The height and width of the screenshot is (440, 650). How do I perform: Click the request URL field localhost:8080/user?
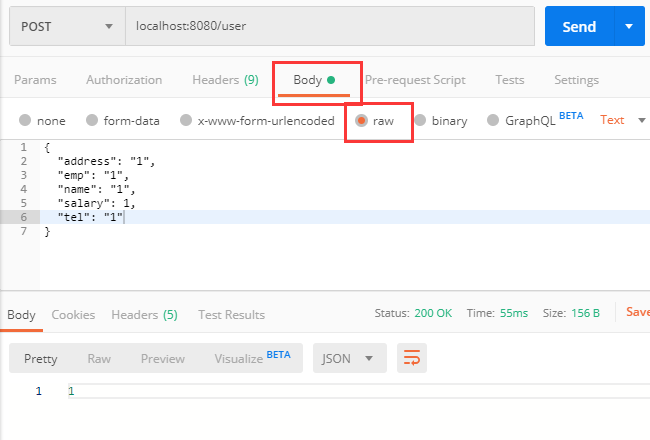330,26
